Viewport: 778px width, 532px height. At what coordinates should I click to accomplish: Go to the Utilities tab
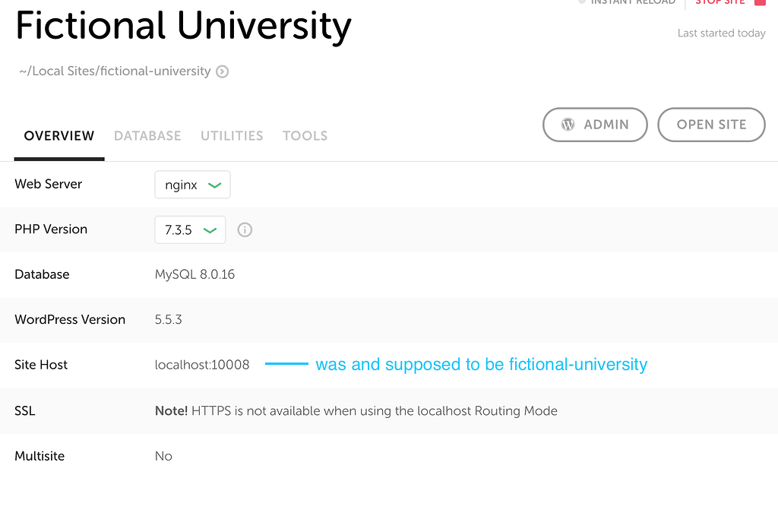[232, 136]
